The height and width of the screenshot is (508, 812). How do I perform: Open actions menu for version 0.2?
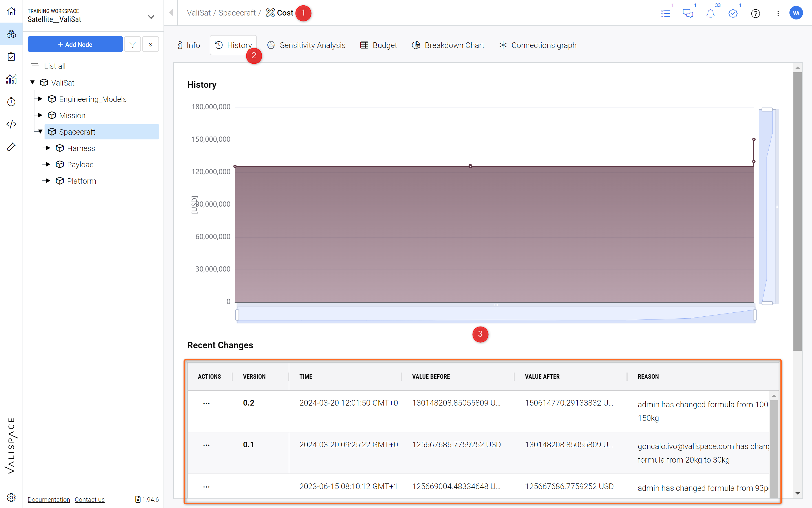point(206,403)
